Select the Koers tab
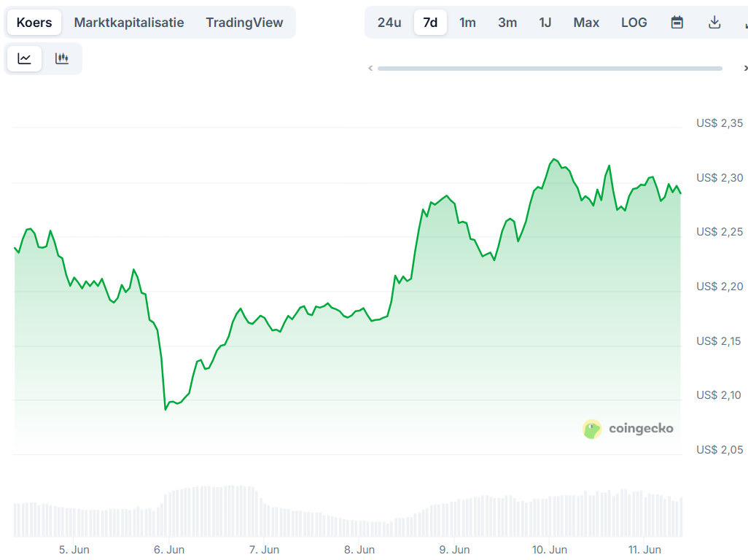 coord(34,23)
